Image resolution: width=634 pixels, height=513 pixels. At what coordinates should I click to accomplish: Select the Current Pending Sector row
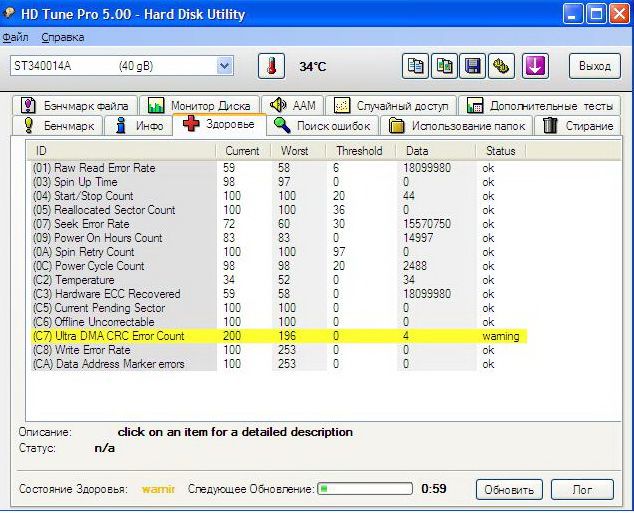click(x=279, y=308)
